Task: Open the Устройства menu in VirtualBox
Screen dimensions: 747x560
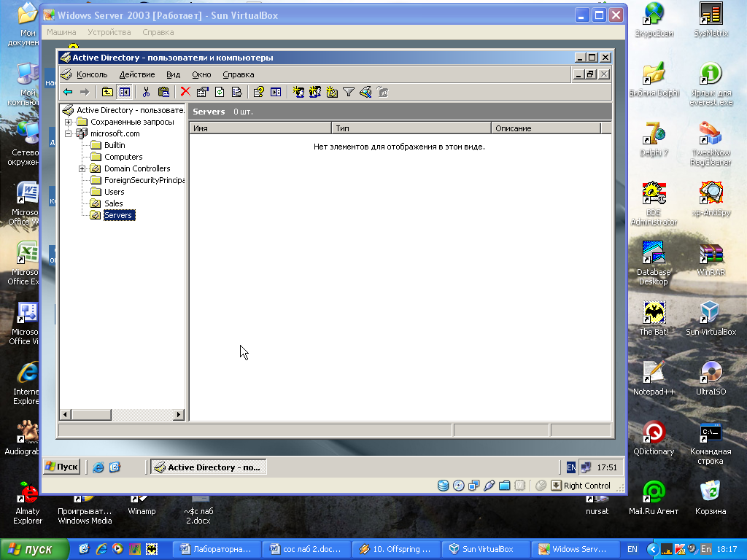Action: point(109,32)
